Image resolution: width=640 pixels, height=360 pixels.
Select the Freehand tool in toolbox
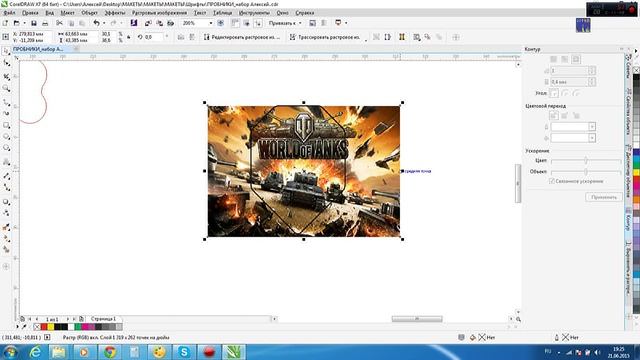[6, 102]
